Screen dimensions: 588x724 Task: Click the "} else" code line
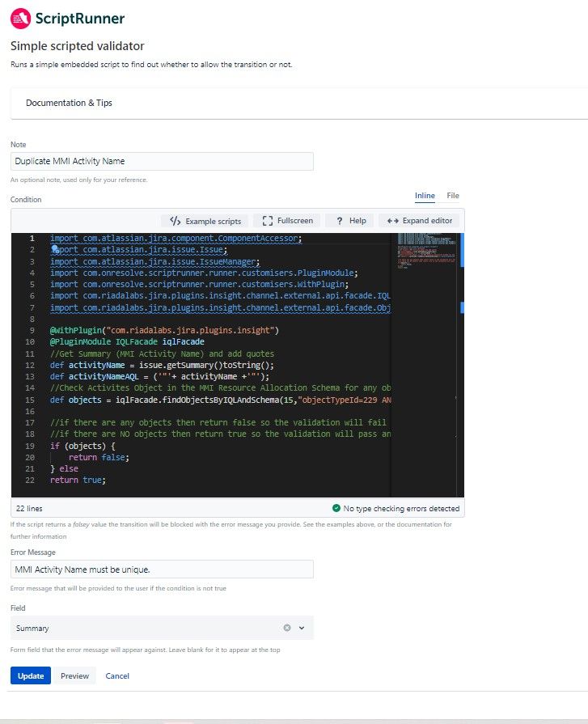click(64, 468)
